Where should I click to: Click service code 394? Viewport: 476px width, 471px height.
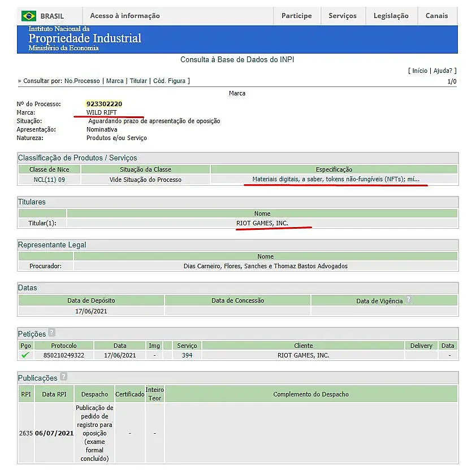click(x=187, y=355)
